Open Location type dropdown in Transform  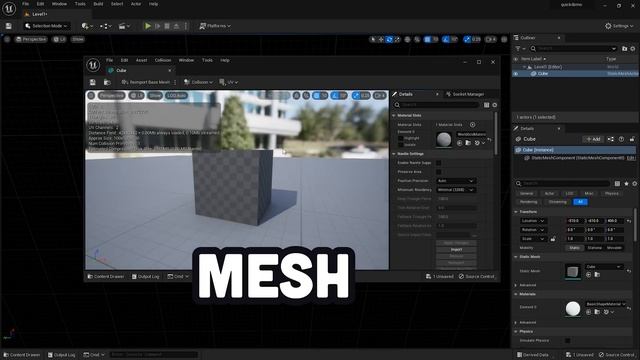point(533,221)
